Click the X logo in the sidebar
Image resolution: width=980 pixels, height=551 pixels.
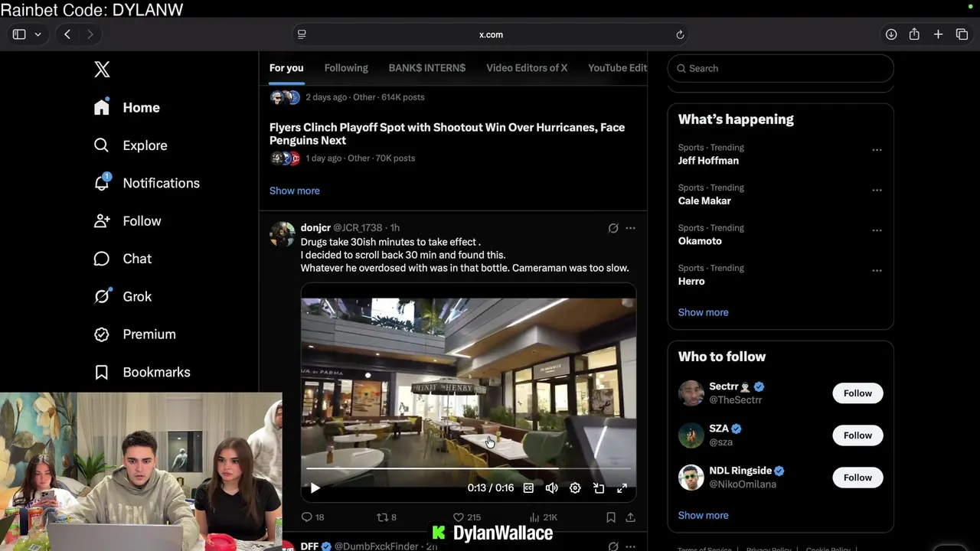[102, 69]
